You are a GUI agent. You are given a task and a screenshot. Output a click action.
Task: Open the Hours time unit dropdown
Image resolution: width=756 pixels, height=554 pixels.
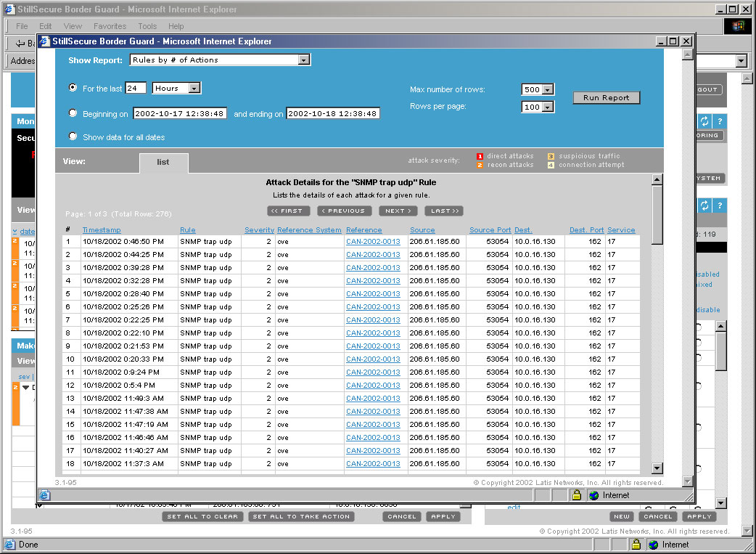[x=194, y=89]
